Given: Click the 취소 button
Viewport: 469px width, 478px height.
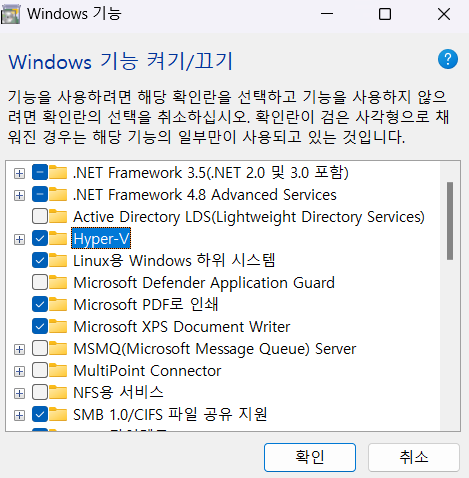Looking at the screenshot, I should pyautogui.click(x=414, y=457).
